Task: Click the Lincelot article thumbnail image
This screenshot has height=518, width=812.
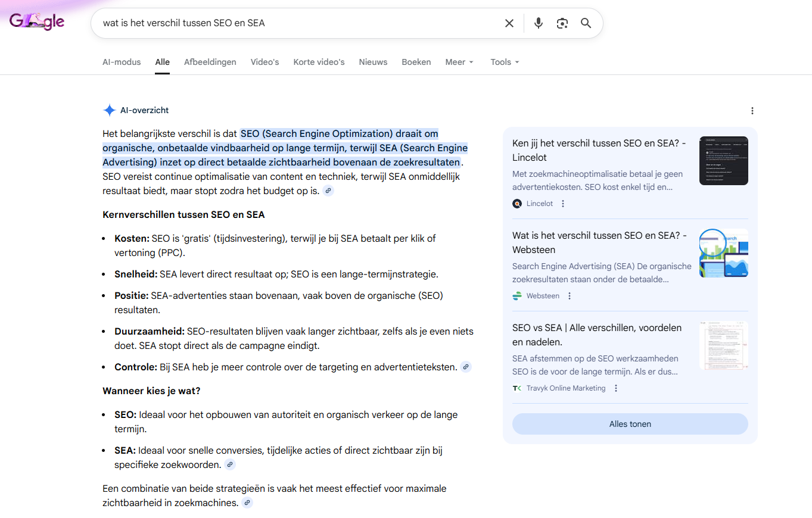Action: (723, 161)
